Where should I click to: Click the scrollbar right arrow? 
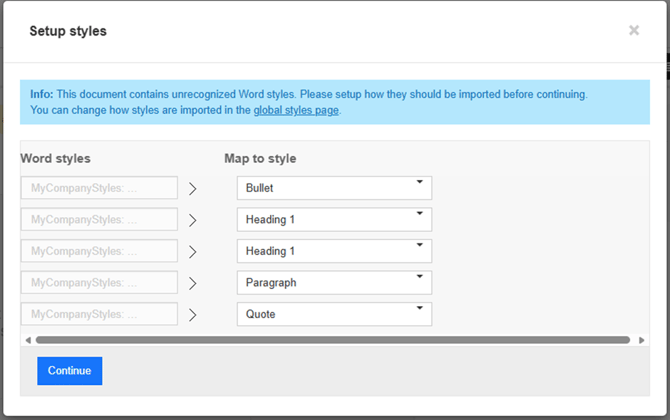642,340
